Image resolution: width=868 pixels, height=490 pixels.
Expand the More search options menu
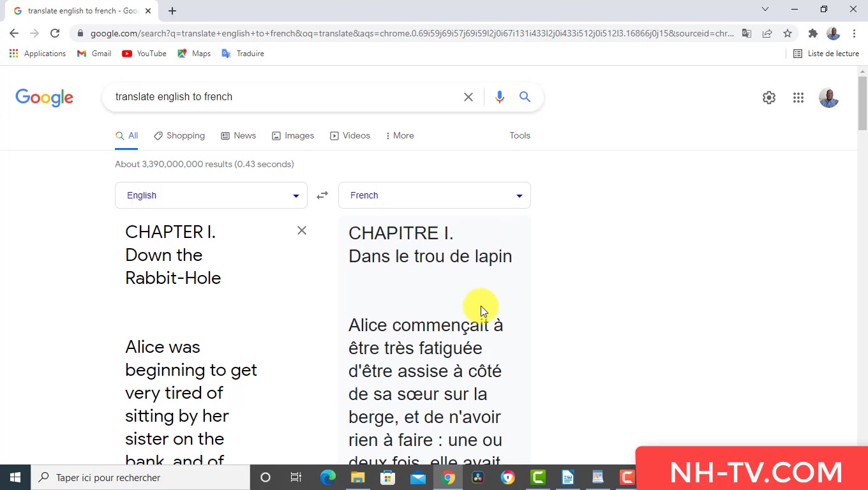point(400,136)
